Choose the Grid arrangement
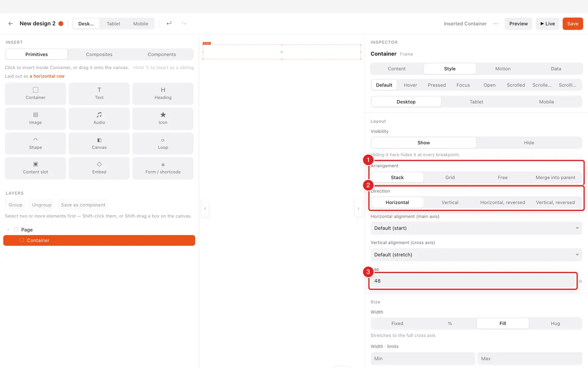This screenshot has width=588, height=368. click(450, 177)
